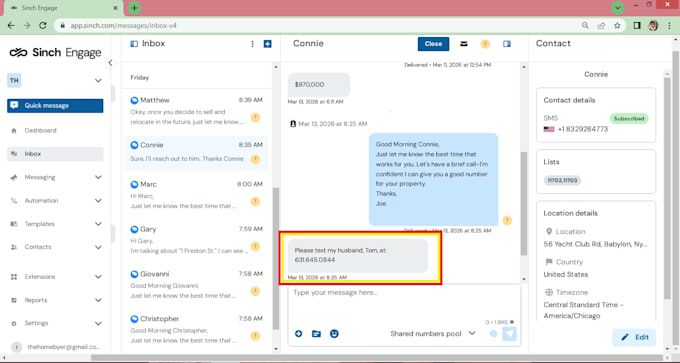This screenshot has height=363, width=680.
Task: Click the 11702,11703 list tag
Action: coord(562,180)
